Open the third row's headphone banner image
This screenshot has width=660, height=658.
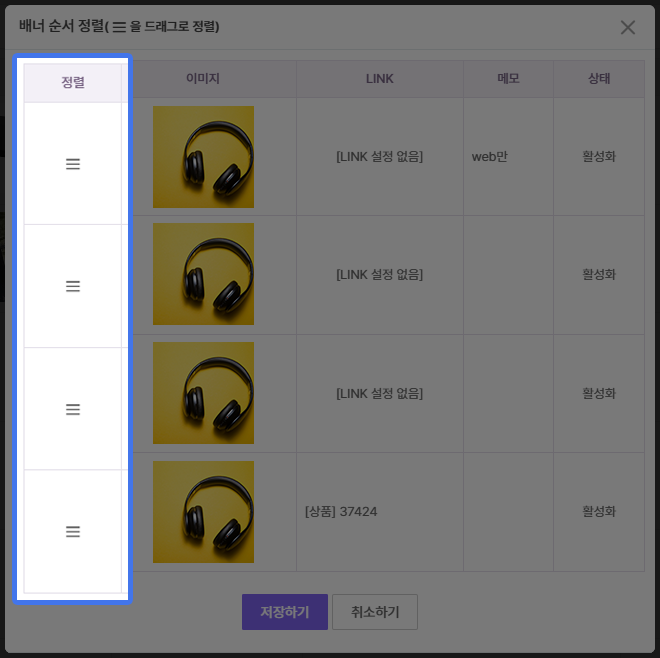(203, 393)
